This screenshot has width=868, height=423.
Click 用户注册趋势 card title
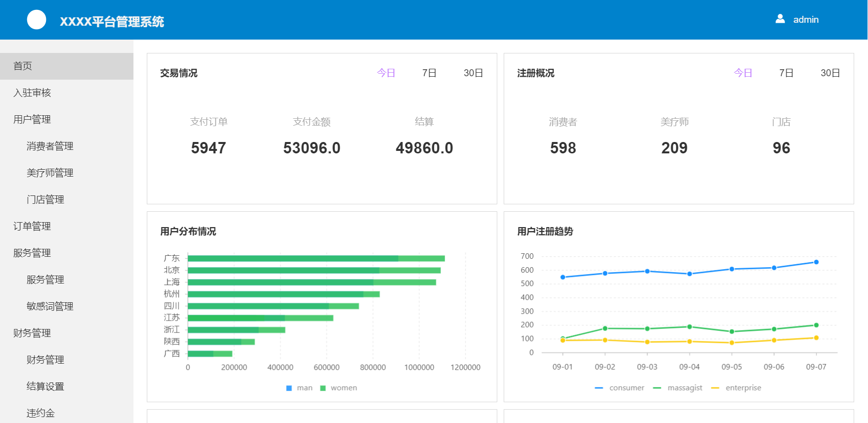click(x=545, y=232)
